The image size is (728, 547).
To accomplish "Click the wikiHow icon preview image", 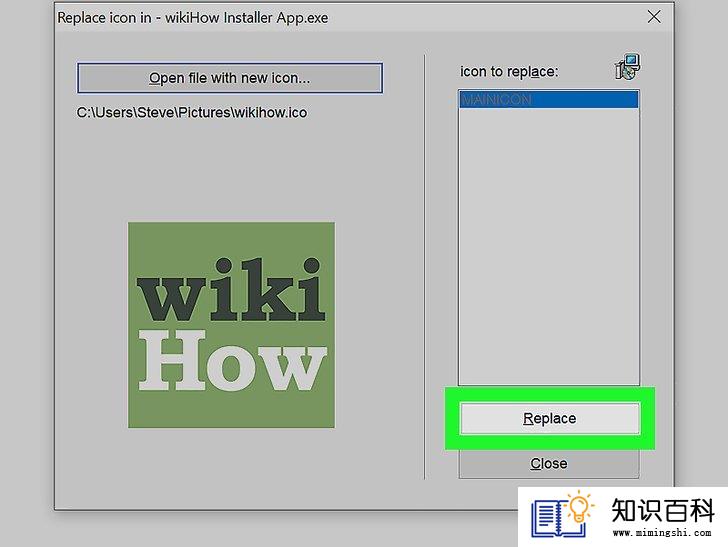I will [231, 325].
